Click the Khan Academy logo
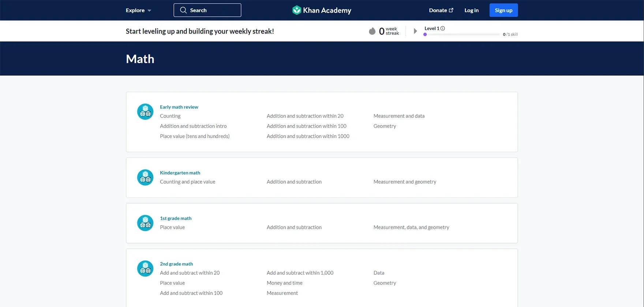The height and width of the screenshot is (307, 644). pyautogui.click(x=322, y=10)
